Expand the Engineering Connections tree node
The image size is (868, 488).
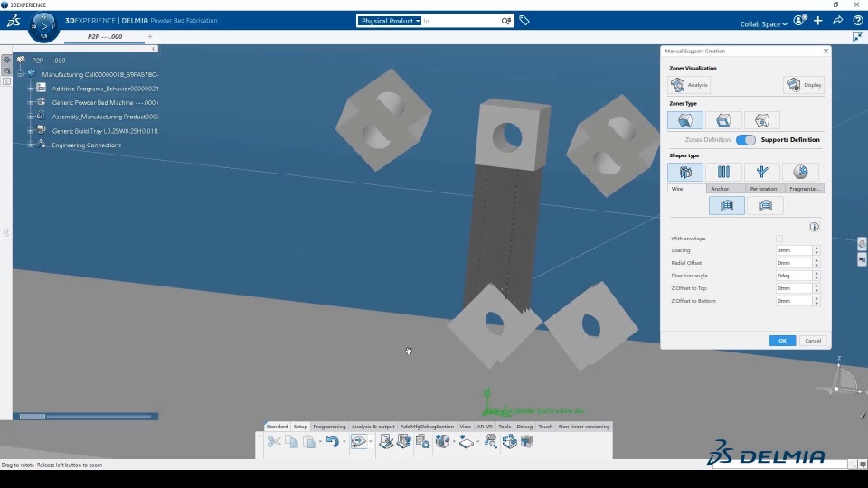(x=31, y=145)
